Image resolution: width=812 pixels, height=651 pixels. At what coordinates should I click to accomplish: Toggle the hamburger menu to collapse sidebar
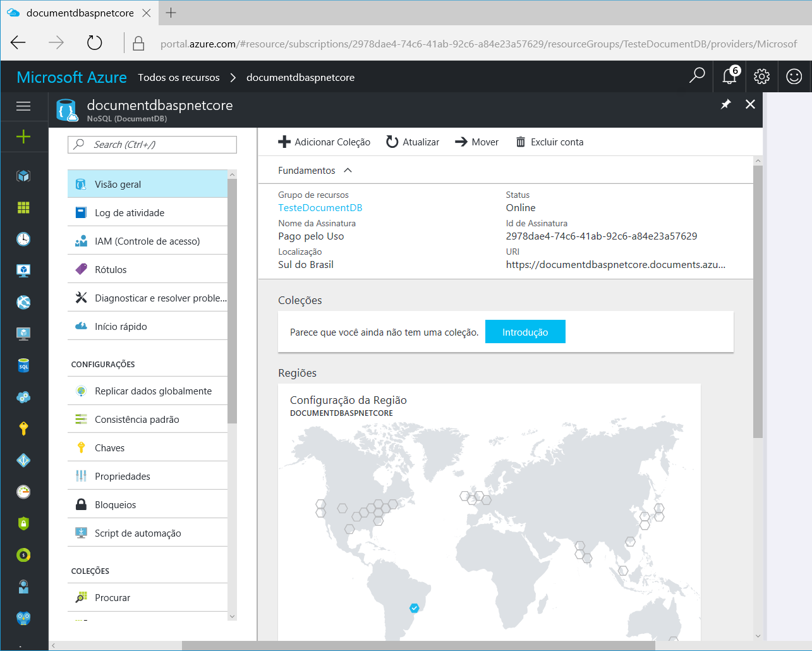tap(24, 106)
